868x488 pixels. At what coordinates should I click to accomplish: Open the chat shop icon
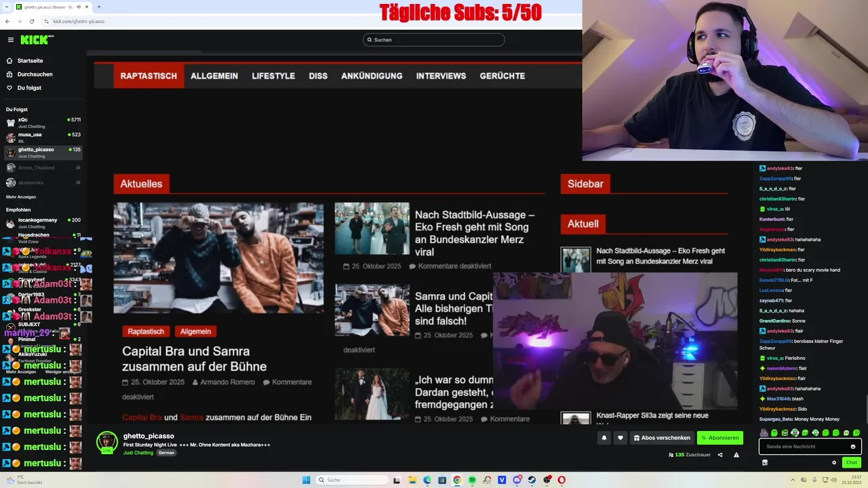point(765,462)
